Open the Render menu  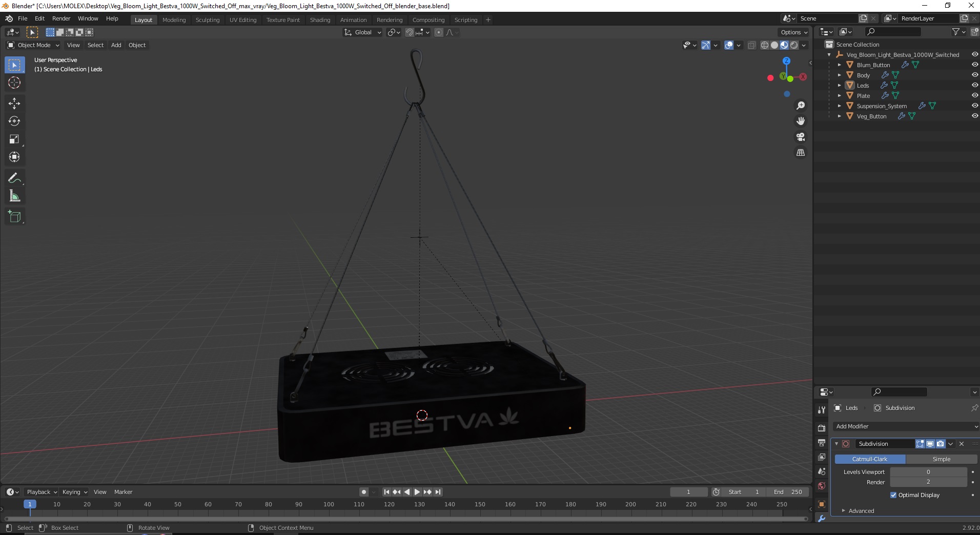coord(61,18)
